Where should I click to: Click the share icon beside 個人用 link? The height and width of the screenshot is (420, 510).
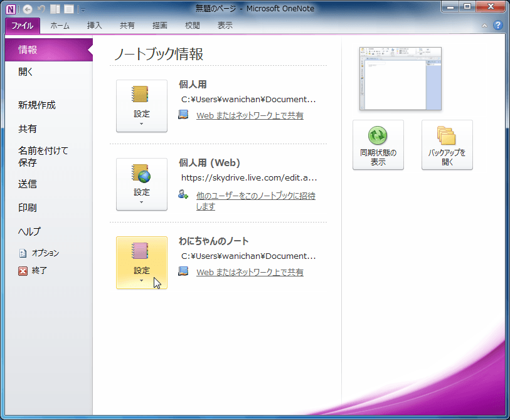click(183, 115)
